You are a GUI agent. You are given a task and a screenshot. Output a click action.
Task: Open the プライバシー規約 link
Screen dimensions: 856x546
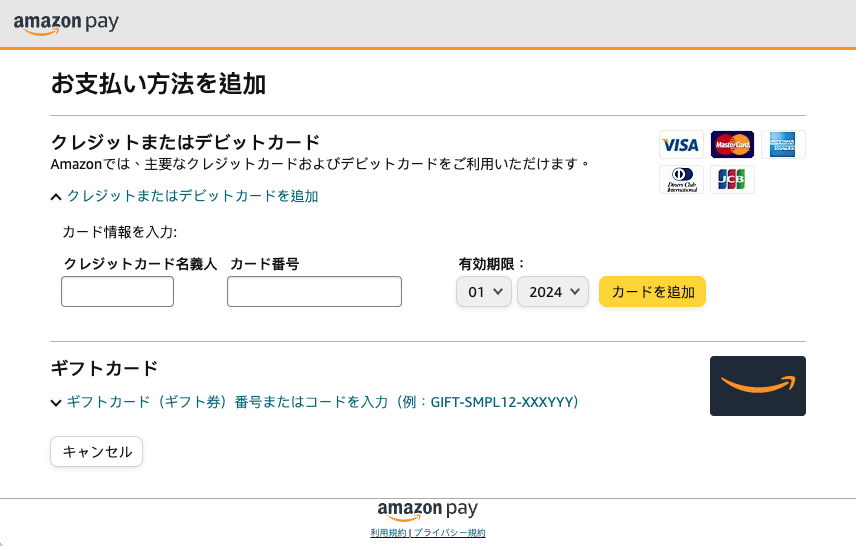449,533
